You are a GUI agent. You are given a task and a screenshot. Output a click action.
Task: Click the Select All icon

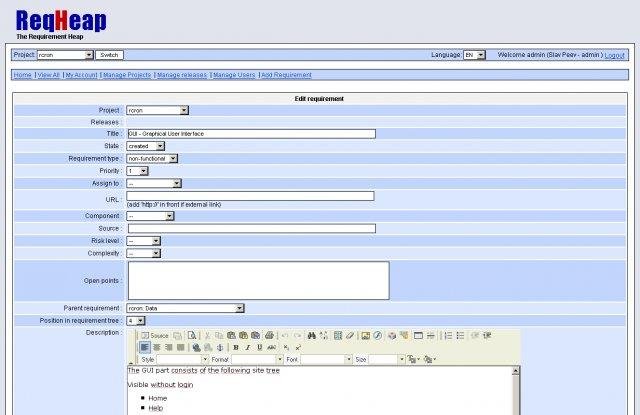338,335
